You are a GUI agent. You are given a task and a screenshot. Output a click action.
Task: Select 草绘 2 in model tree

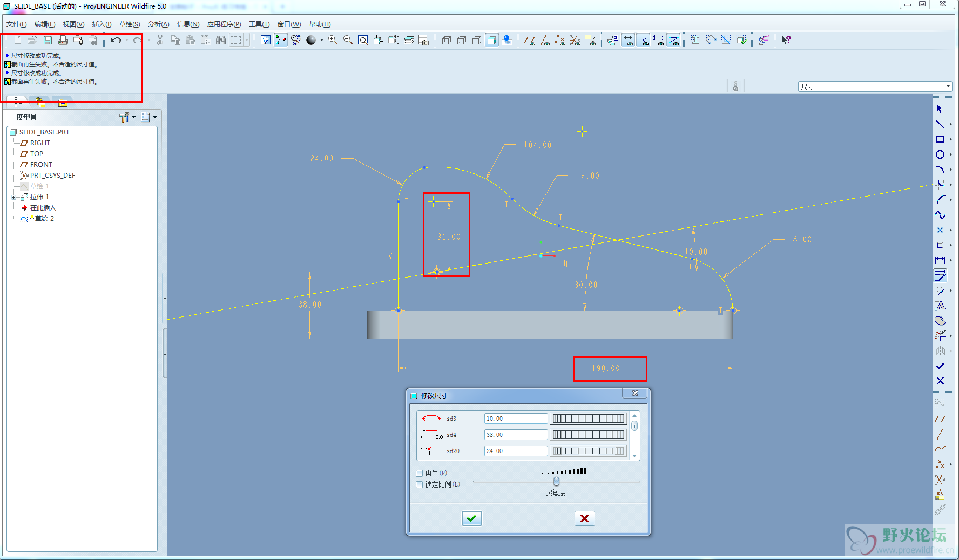pyautogui.click(x=44, y=219)
